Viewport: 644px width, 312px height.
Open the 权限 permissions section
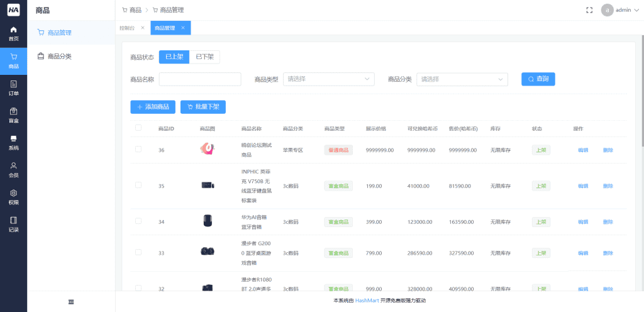pyautogui.click(x=13, y=197)
